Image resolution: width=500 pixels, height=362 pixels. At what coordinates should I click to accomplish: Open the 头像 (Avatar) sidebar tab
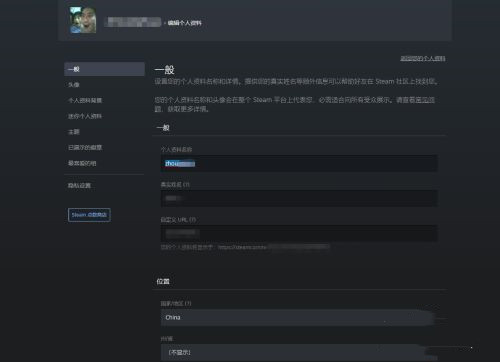click(74, 85)
